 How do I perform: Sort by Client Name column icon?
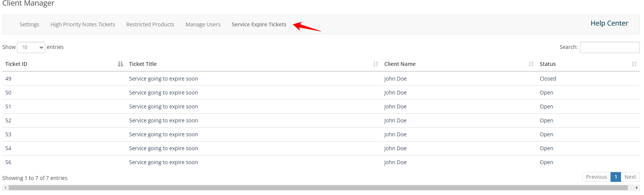tap(531, 64)
